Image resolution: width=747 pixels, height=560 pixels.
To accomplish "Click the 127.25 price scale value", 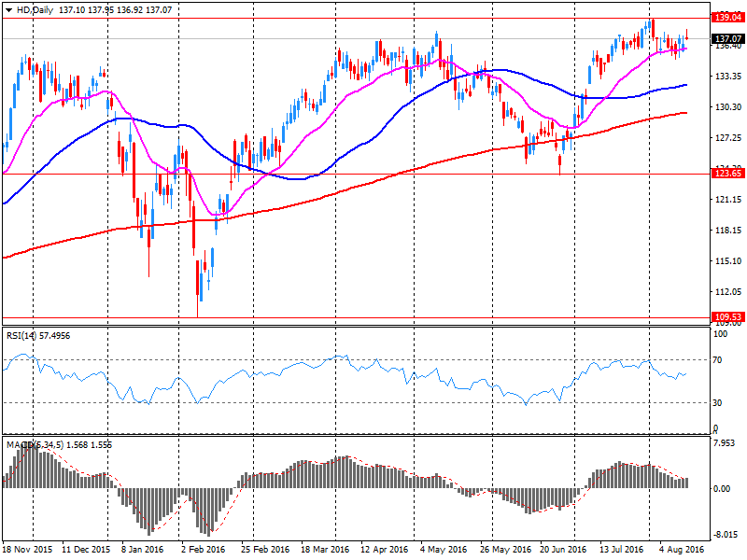I will click(728, 137).
